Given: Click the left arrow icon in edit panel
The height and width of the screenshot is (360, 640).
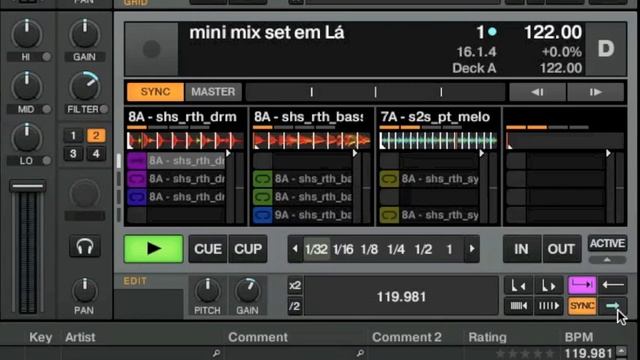Looking at the screenshot, I should click(613, 285).
